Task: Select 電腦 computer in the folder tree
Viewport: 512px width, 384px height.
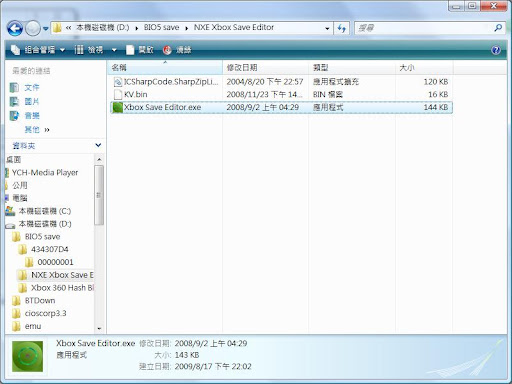Action: click(x=20, y=198)
